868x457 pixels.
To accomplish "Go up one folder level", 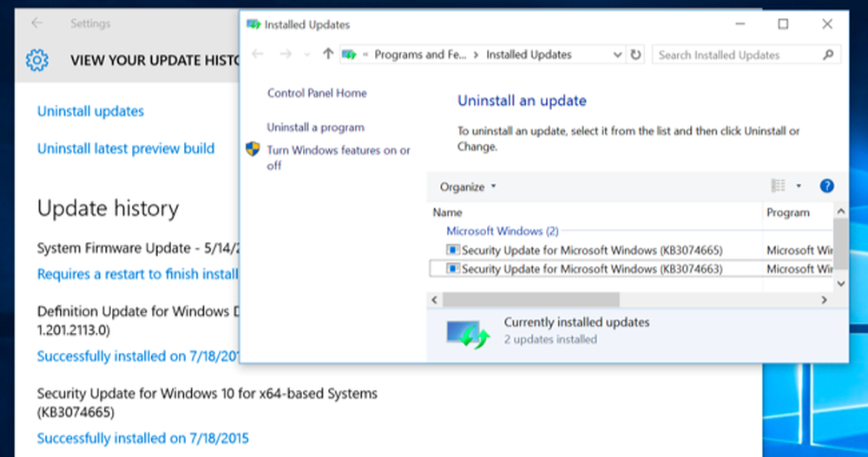I will (x=328, y=54).
